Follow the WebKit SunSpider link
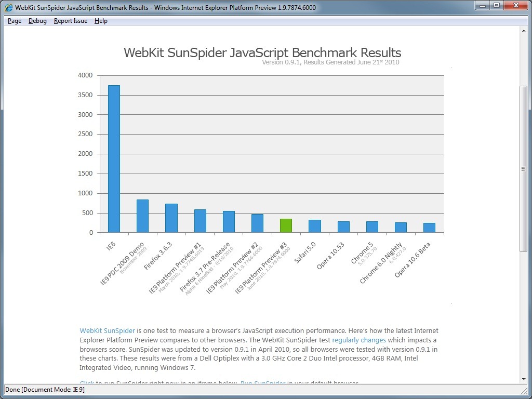This screenshot has height=399, width=532. click(x=107, y=331)
